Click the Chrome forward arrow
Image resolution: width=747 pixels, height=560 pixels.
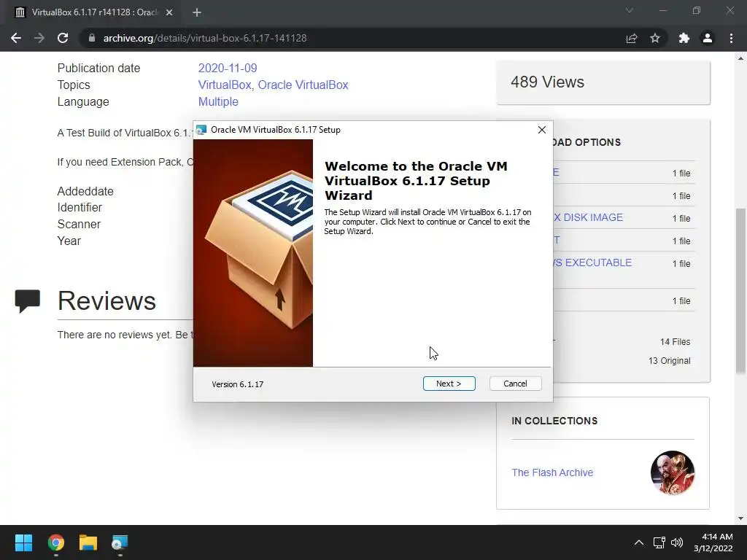[x=39, y=38]
